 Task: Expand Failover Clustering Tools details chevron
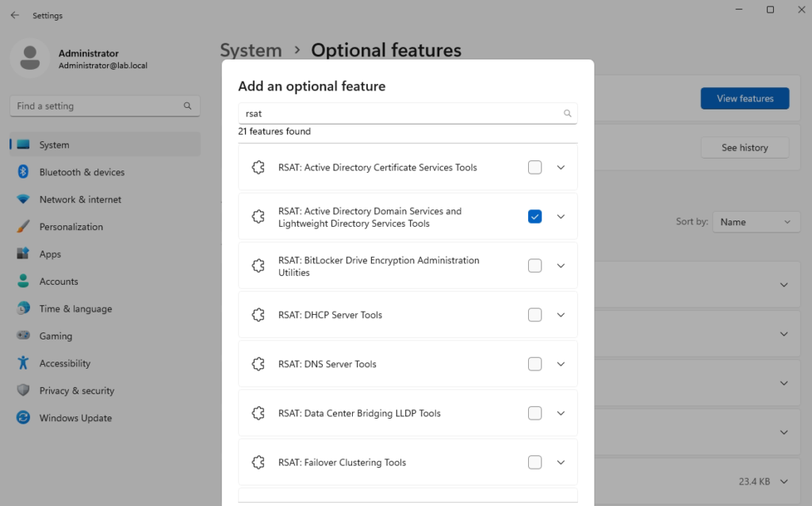click(x=561, y=462)
